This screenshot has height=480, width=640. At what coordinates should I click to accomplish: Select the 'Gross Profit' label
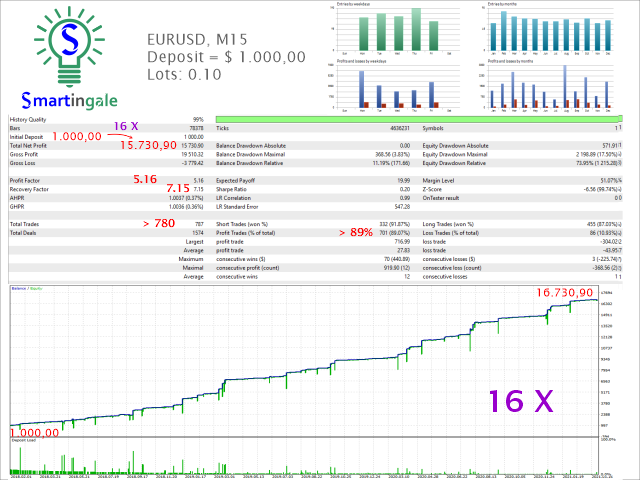[24, 154]
